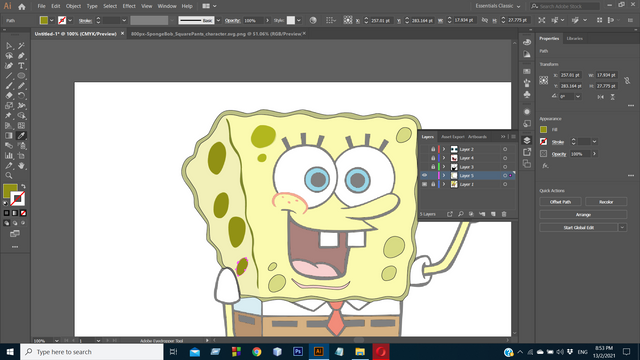Show Layer 2 visibility column

(x=424, y=149)
